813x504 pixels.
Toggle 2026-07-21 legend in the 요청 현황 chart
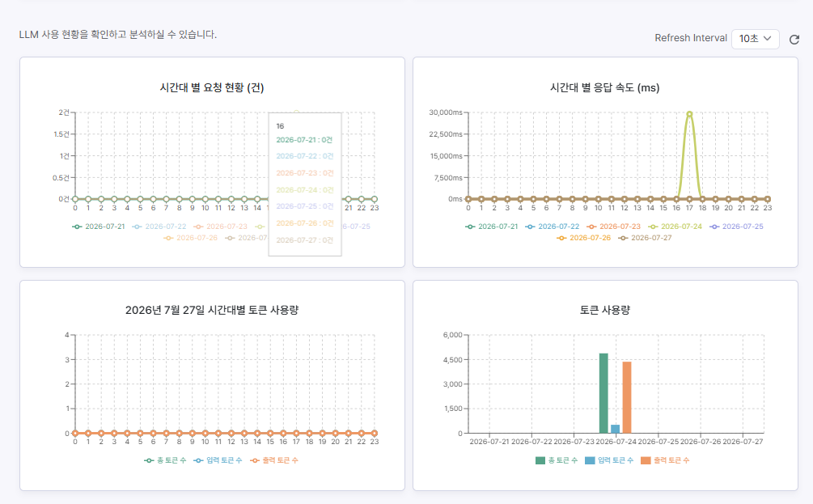coord(99,227)
